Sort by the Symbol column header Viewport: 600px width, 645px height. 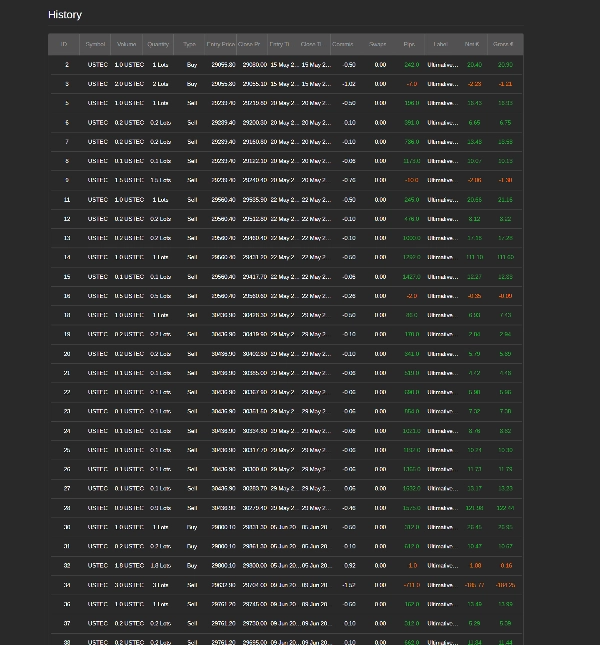coord(95,44)
